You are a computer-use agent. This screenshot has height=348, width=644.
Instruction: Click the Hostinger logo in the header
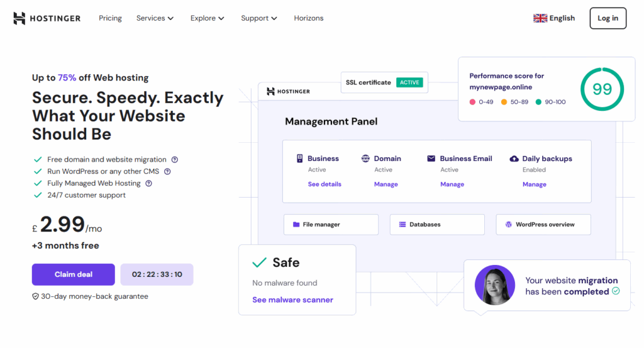47,18
